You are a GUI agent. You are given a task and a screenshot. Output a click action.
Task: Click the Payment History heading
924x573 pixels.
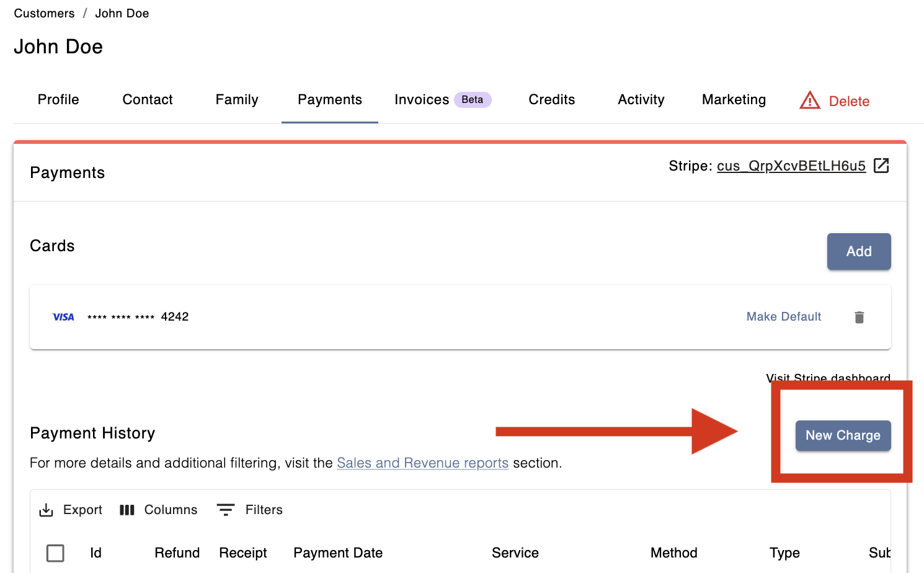point(92,433)
